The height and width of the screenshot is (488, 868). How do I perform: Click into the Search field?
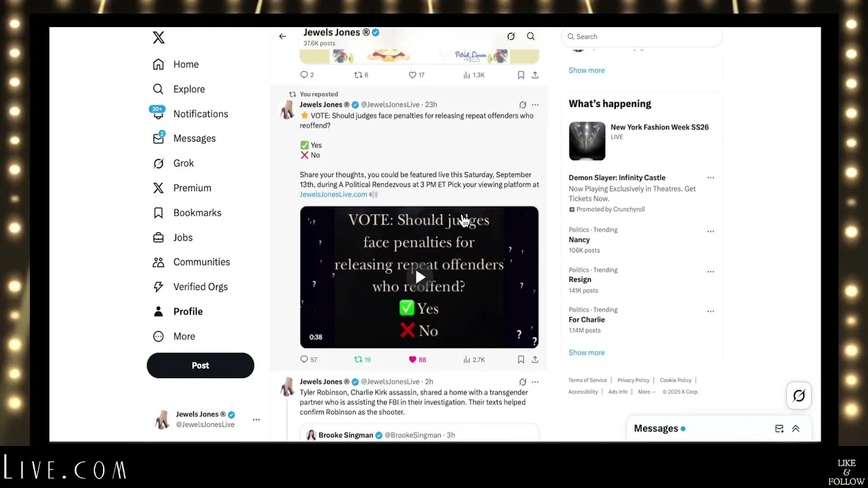coord(642,37)
